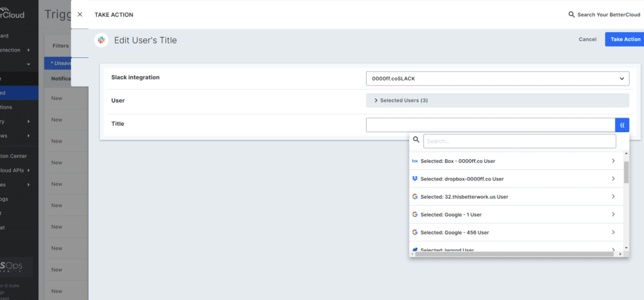The height and width of the screenshot is (300, 644).
Task: Click the Cancel button
Action: [587, 40]
